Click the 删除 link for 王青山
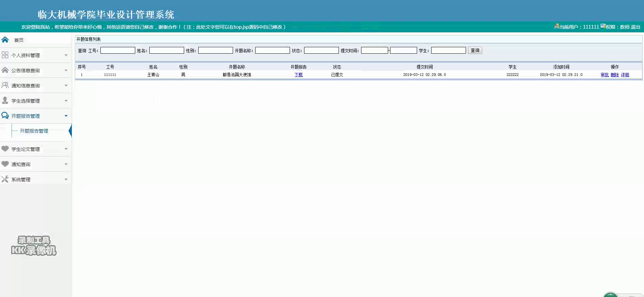The width and height of the screenshot is (644, 297). (615, 75)
